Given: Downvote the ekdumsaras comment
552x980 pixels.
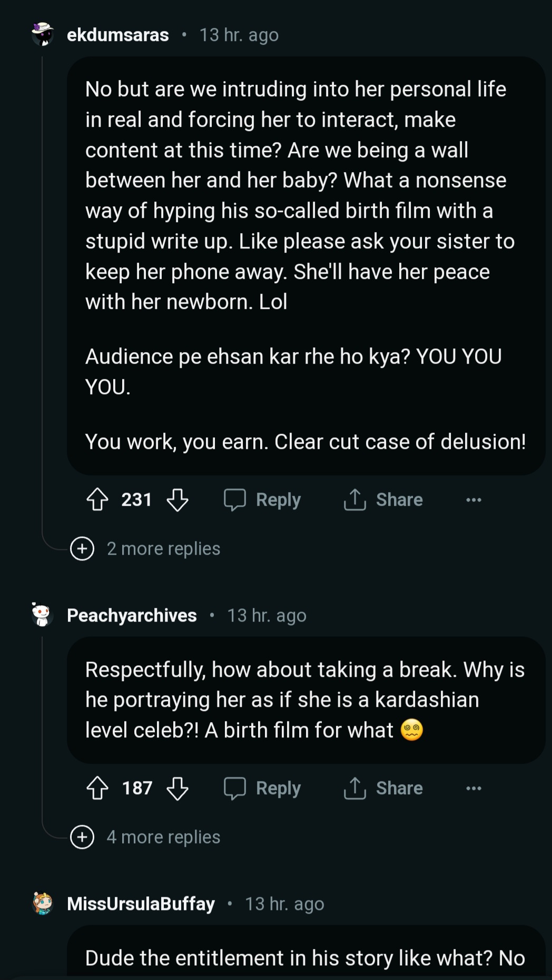Looking at the screenshot, I should pyautogui.click(x=178, y=499).
